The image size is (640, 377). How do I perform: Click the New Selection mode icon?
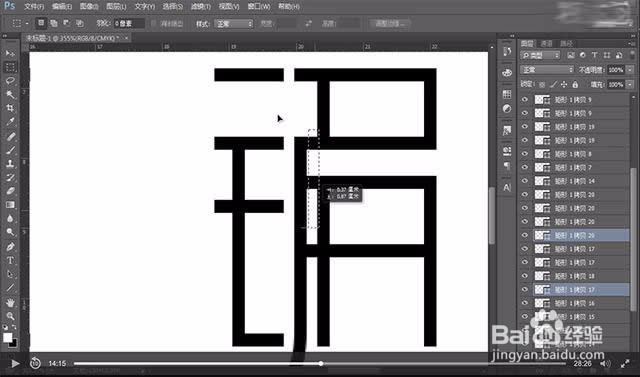pos(41,23)
